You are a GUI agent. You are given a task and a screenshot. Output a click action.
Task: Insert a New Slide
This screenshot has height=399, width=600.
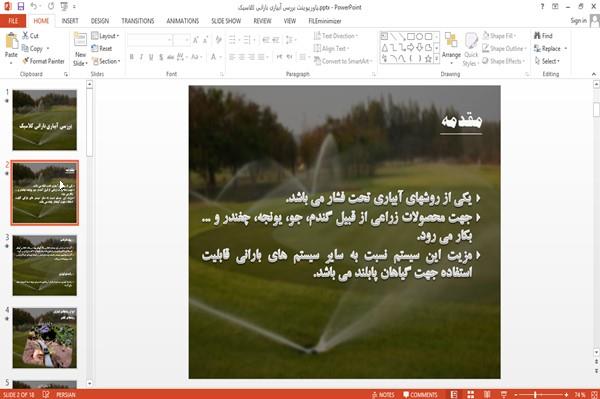80,50
